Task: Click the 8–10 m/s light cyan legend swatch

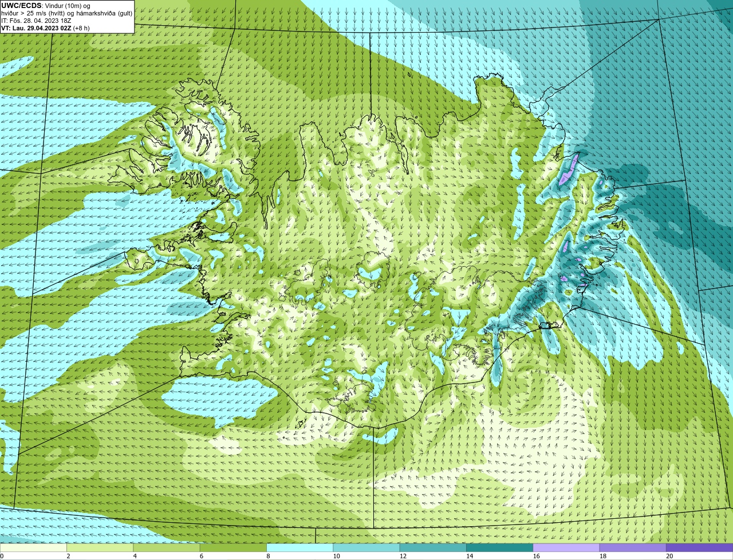Action: (299, 548)
